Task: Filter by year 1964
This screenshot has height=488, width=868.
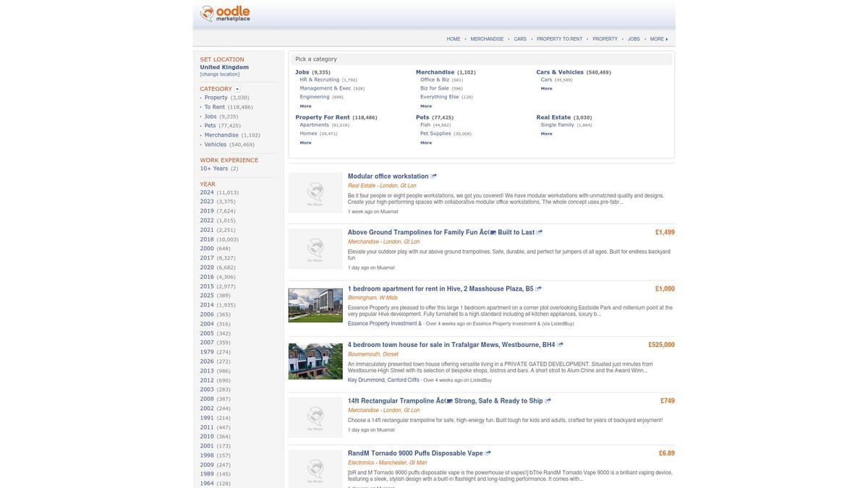Action: click(207, 484)
